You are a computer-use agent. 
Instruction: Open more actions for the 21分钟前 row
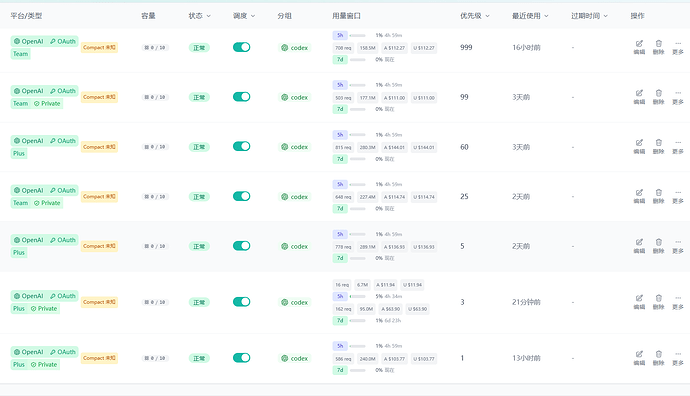pyautogui.click(x=678, y=302)
